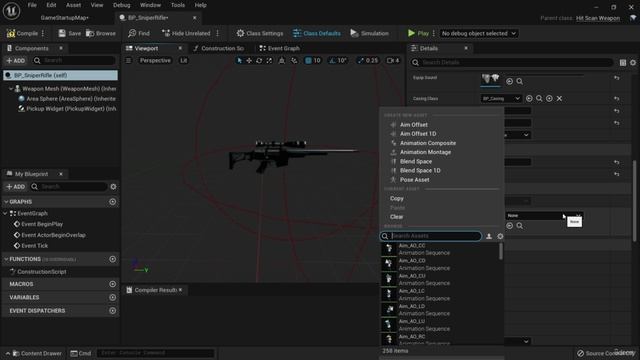Choose the rotate tool in viewport

(259, 60)
